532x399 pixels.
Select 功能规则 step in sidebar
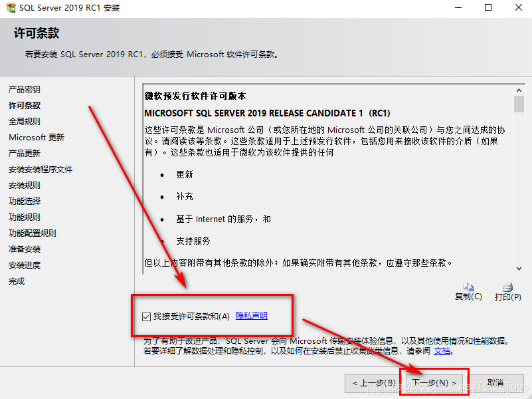25,217
